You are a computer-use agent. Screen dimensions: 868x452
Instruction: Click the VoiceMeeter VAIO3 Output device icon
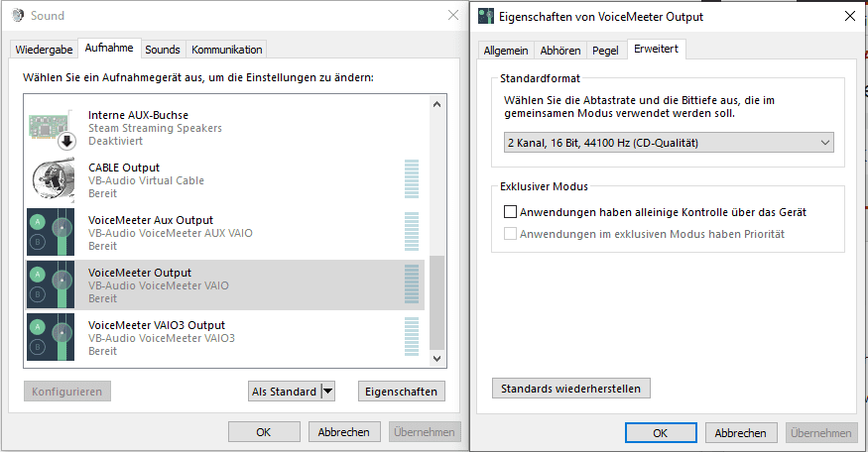(51, 337)
